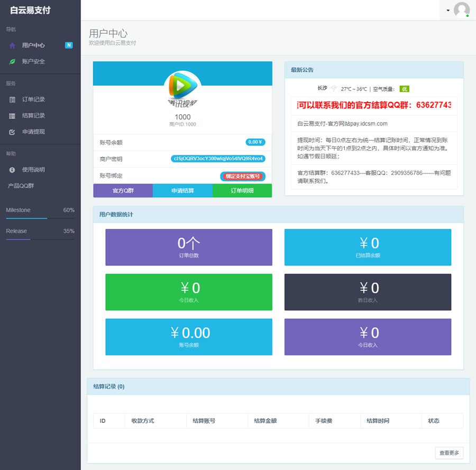Click the green leaf icon beside 账户安全
This screenshot has height=470, width=476.
(12, 62)
